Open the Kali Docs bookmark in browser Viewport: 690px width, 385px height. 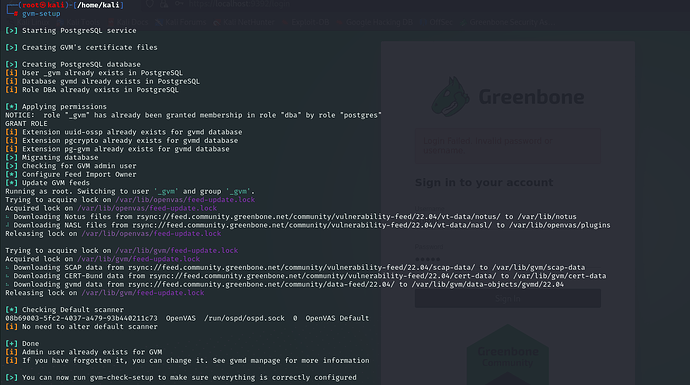pyautogui.click(x=128, y=22)
